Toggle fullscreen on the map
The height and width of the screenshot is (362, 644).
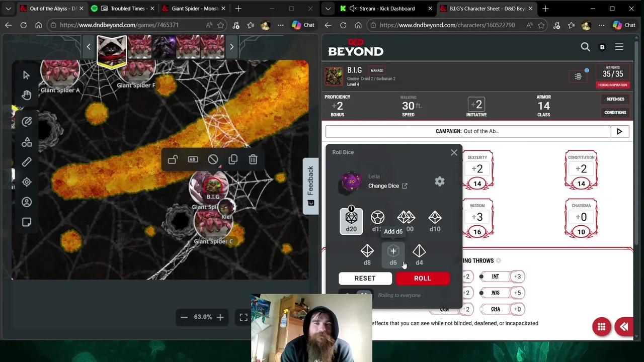pos(244,317)
